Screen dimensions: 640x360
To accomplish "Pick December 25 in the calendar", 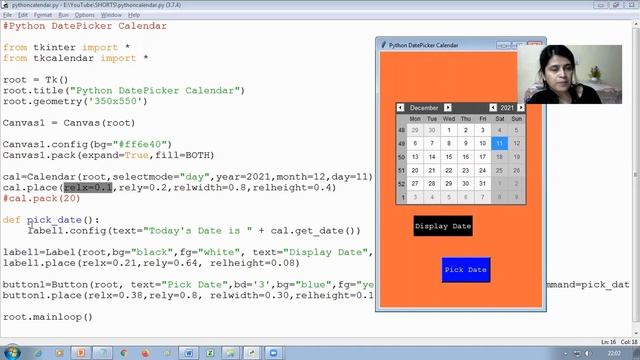I will pos(499,170).
